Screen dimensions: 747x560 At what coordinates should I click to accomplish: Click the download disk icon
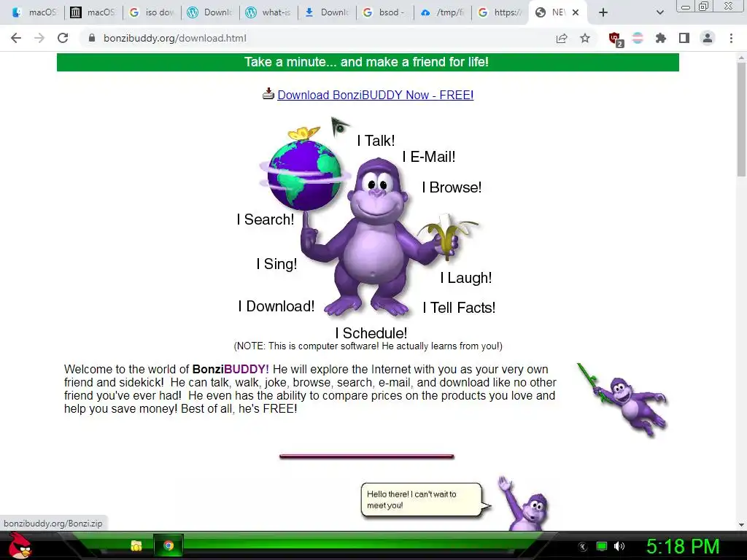tap(268, 93)
